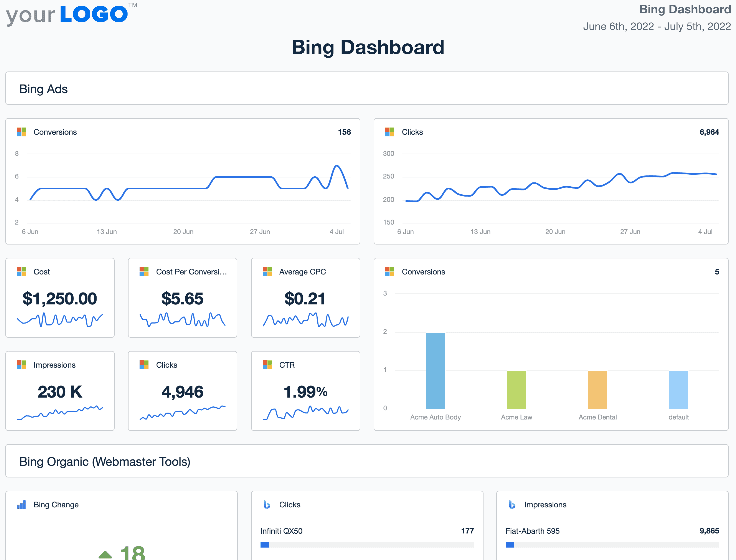Select the Microsoft icon on the Cost widget
This screenshot has height=560, width=736.
[x=21, y=272]
